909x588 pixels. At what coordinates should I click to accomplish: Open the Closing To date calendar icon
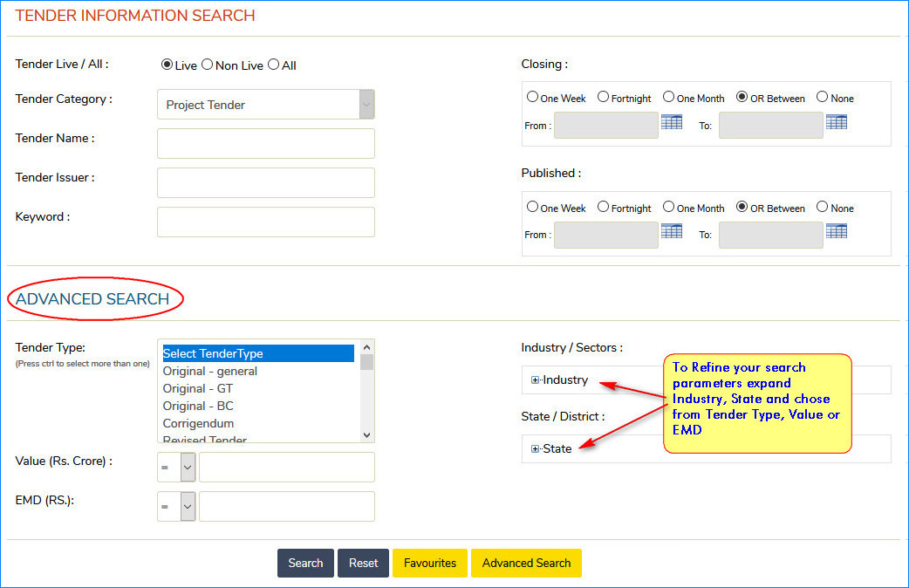click(x=836, y=123)
